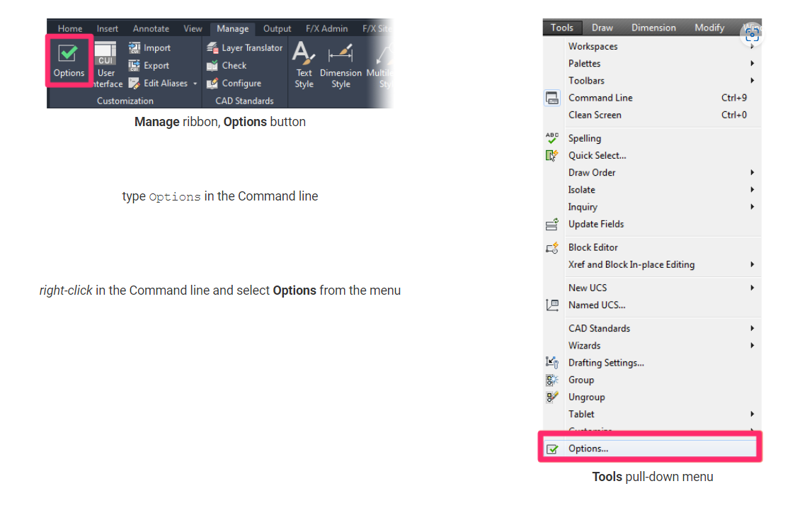The image size is (812, 508).
Task: Switch to the View ribbon tab
Action: click(193, 28)
